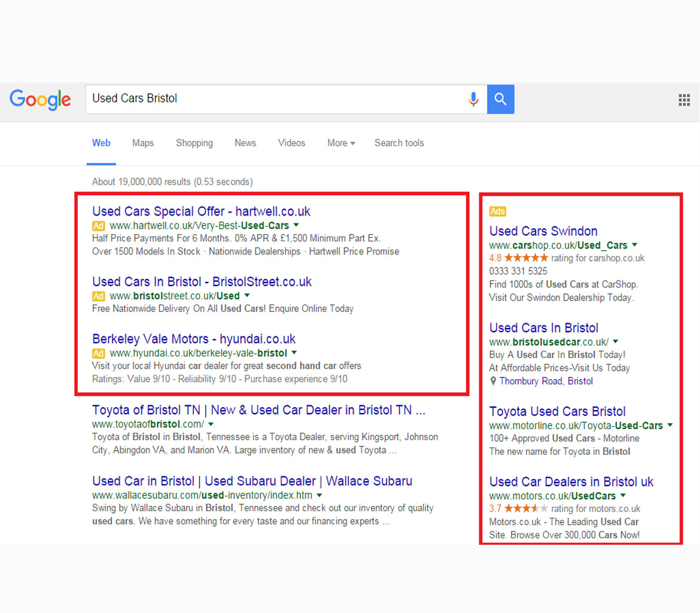
Task: Click Free Nationwide Delivery description text
Action: click(x=223, y=309)
